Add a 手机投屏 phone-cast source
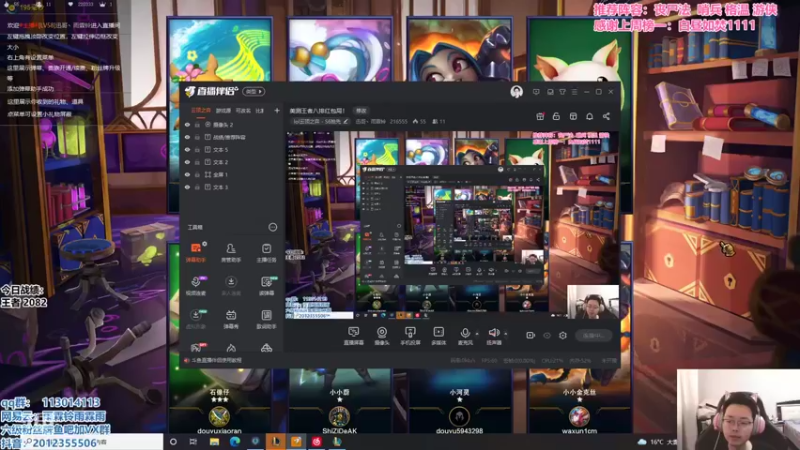The width and height of the screenshot is (800, 450). click(x=410, y=336)
